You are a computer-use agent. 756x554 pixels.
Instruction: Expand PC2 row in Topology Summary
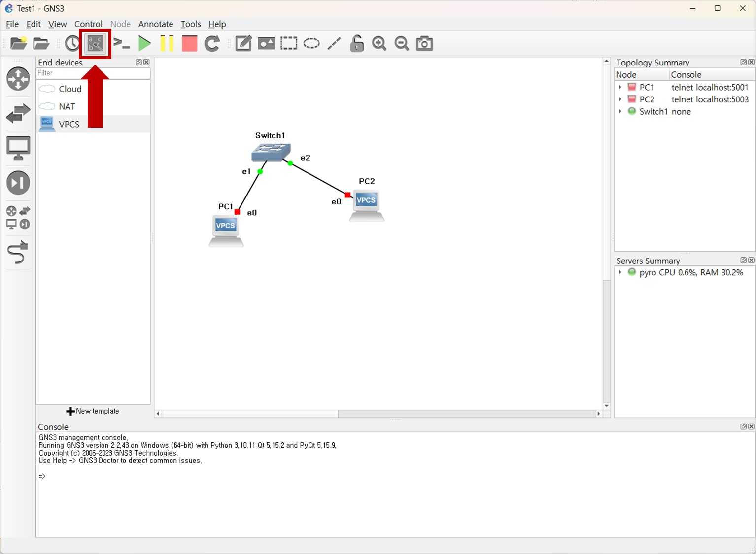[620, 99]
